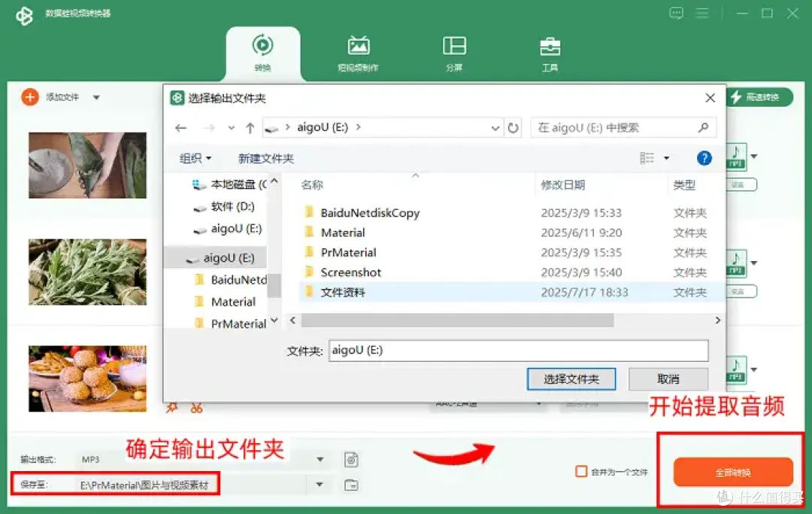Select the first aigoU (E:) under This PC
Viewport: 812px width, 514px height.
pyautogui.click(x=227, y=229)
